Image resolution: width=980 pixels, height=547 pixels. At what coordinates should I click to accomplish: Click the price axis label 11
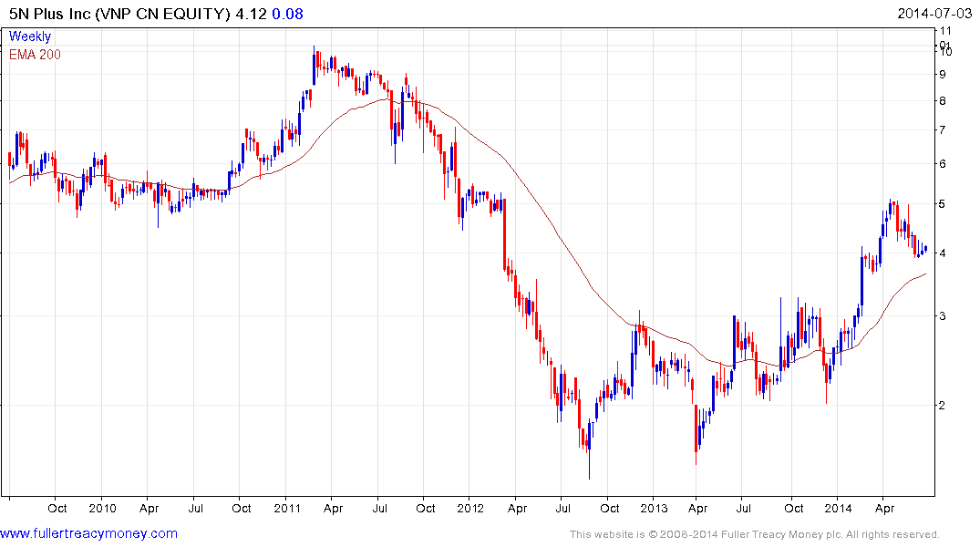point(945,31)
